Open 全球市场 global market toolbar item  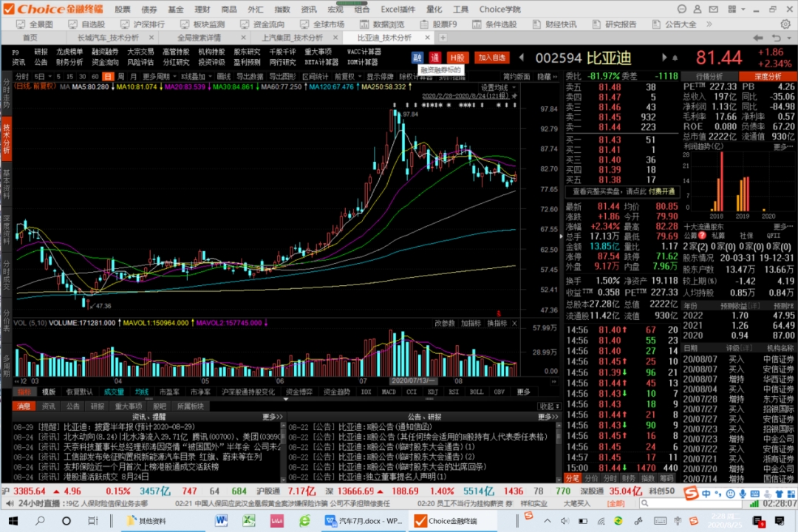(x=322, y=24)
